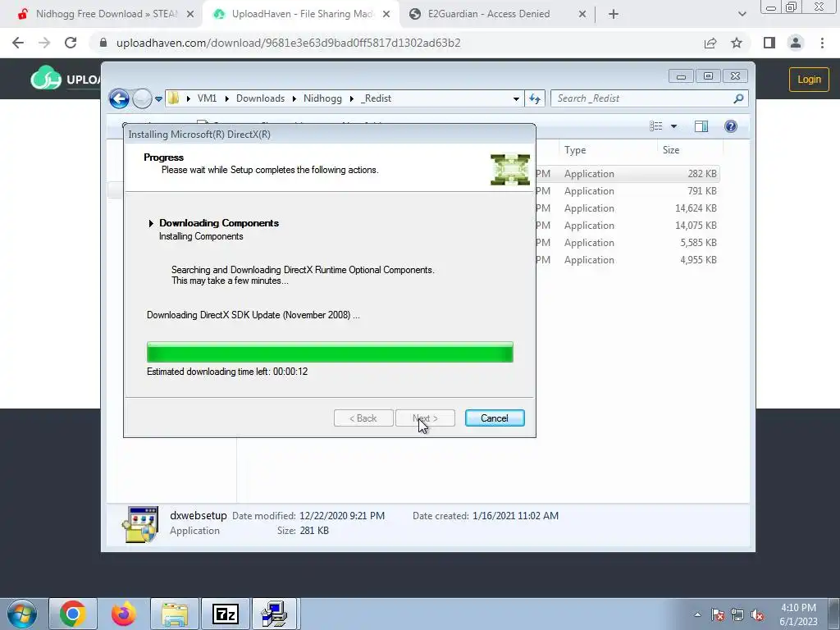The width and height of the screenshot is (840, 630).
Task: Select the 791 KB application row
Action: click(628, 190)
